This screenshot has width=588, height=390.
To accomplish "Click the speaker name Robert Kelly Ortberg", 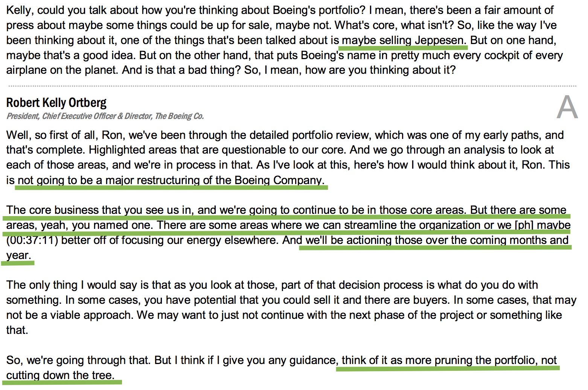I will point(56,102).
